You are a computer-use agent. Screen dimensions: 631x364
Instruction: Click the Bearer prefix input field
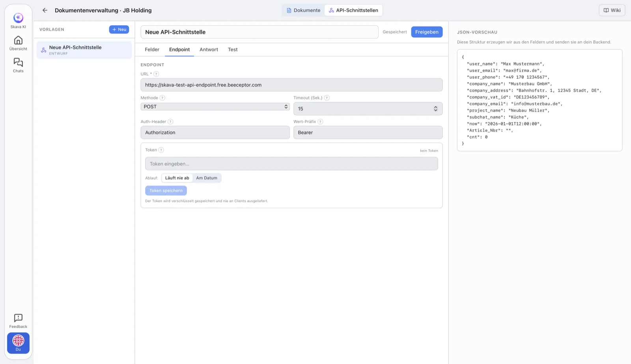(368, 133)
